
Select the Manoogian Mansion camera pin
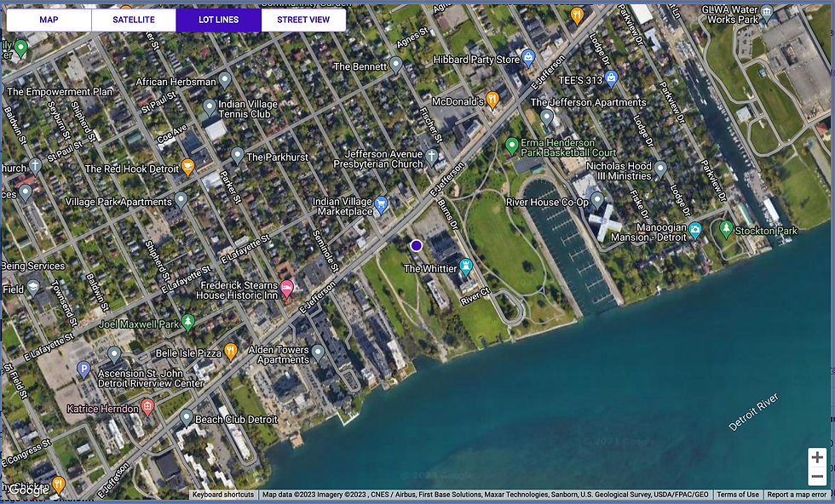coord(695,230)
